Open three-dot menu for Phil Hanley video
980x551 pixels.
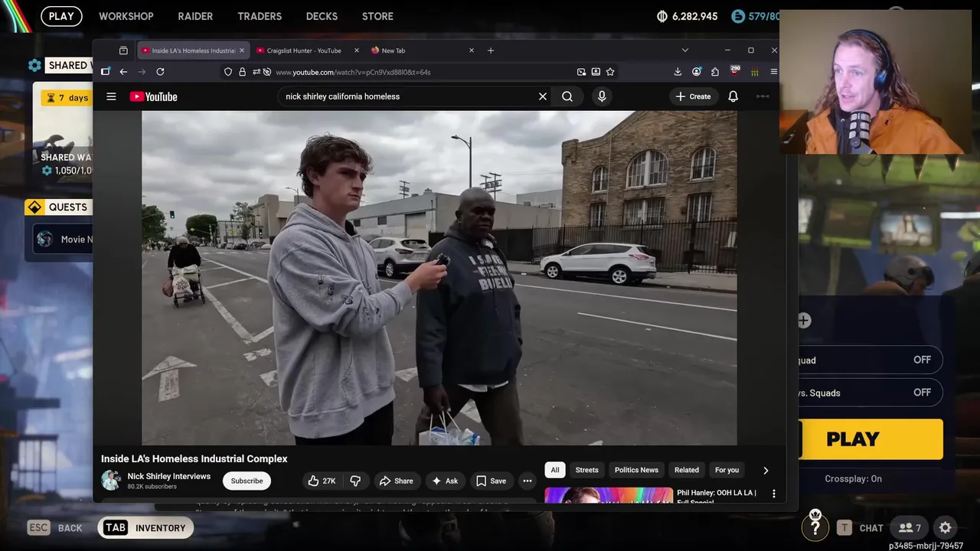click(773, 494)
